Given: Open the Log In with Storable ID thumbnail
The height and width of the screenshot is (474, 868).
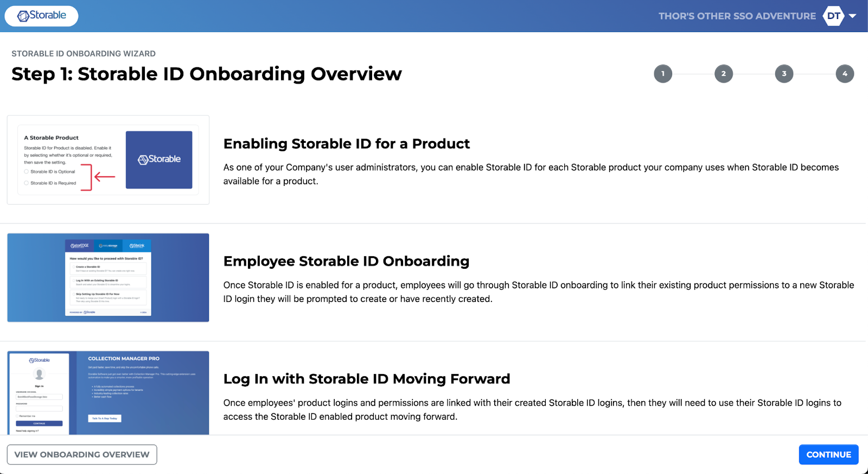Looking at the screenshot, I should [108, 393].
